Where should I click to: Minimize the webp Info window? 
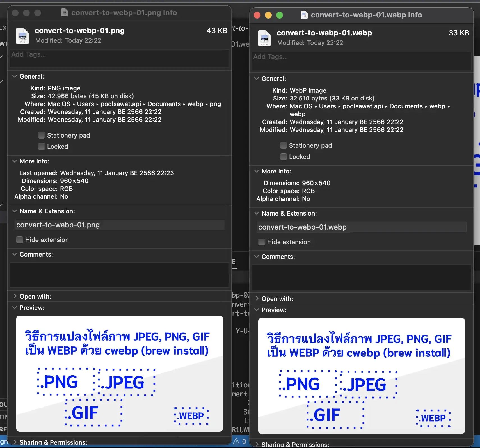(268, 15)
